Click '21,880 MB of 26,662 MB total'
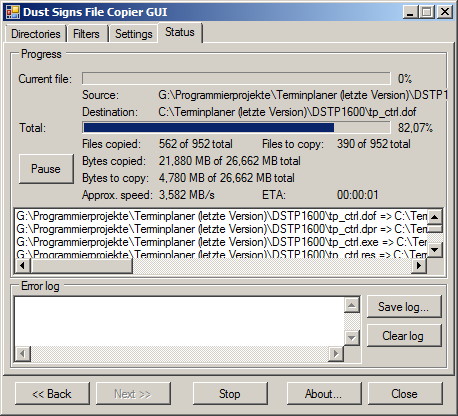The image size is (458, 416). 230,161
